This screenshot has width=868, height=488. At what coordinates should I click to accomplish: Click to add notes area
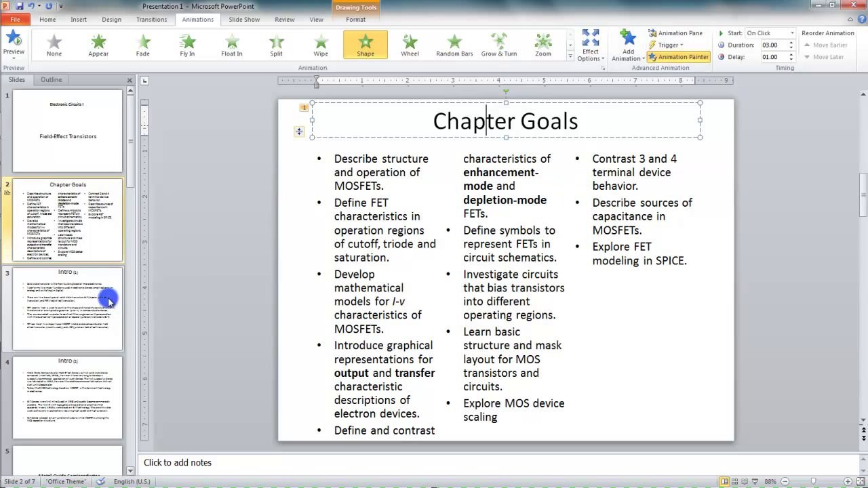pos(499,462)
